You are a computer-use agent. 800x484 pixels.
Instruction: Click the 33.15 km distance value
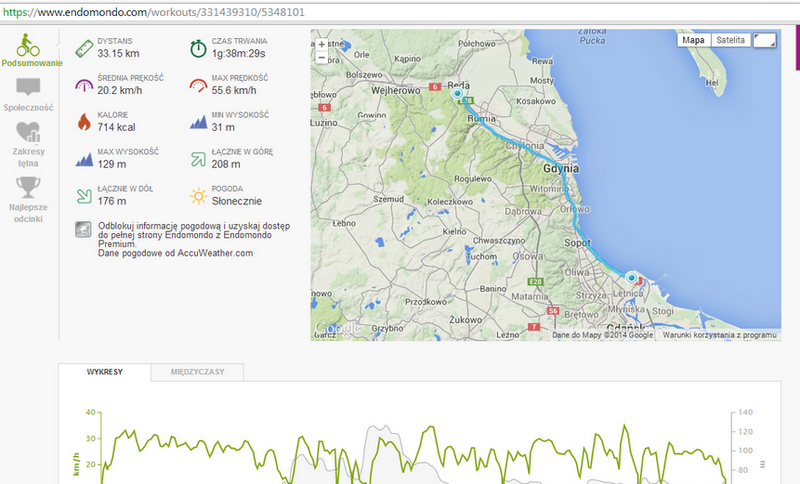click(118, 54)
